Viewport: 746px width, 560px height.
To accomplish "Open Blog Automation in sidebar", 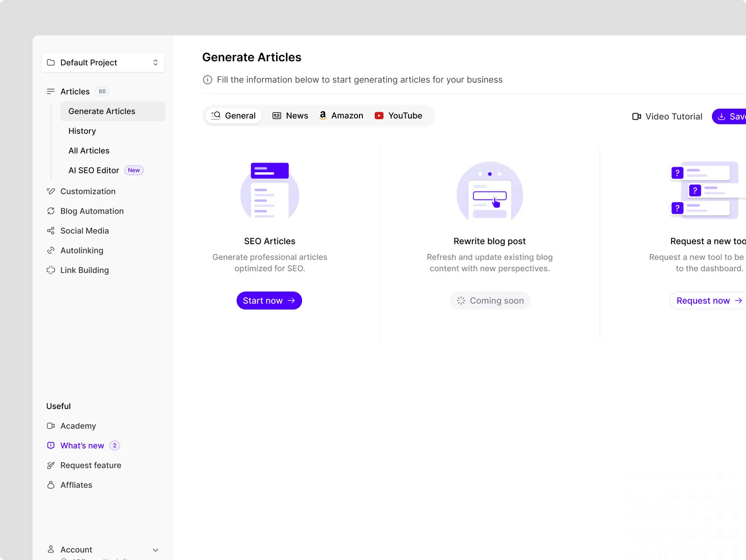I will coord(92,211).
